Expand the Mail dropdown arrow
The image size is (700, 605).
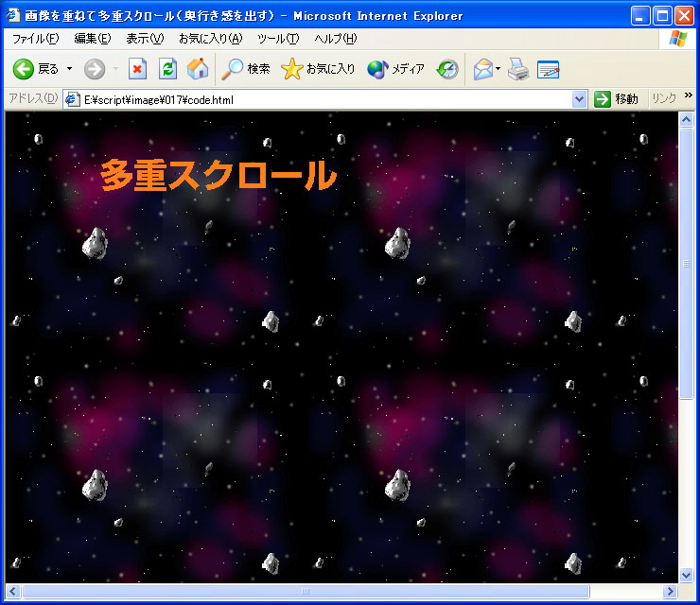pyautogui.click(x=499, y=69)
